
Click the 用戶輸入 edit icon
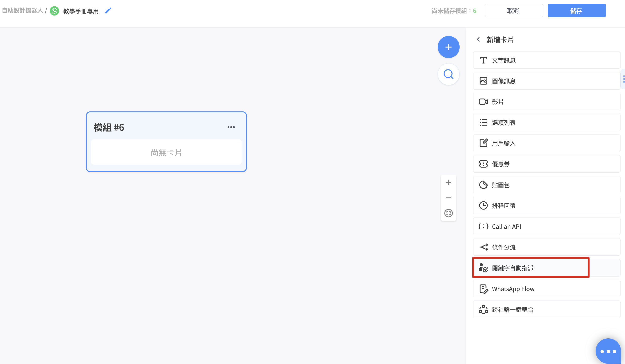coord(483,143)
